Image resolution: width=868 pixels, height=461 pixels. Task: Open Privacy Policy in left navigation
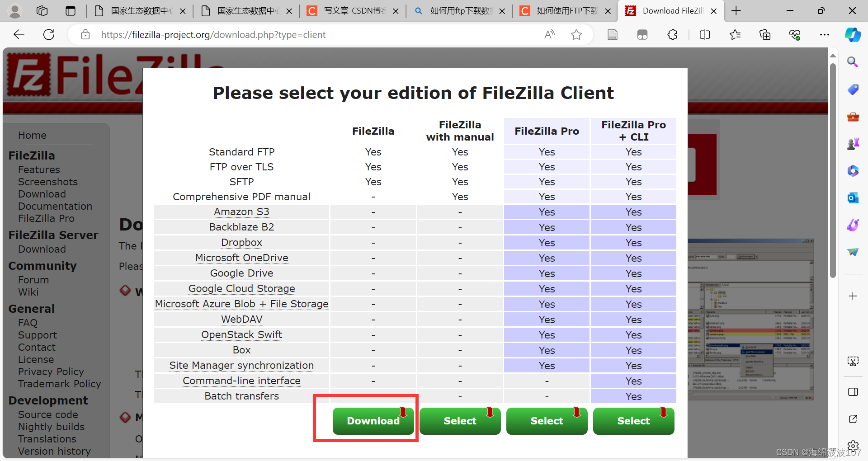(51, 372)
